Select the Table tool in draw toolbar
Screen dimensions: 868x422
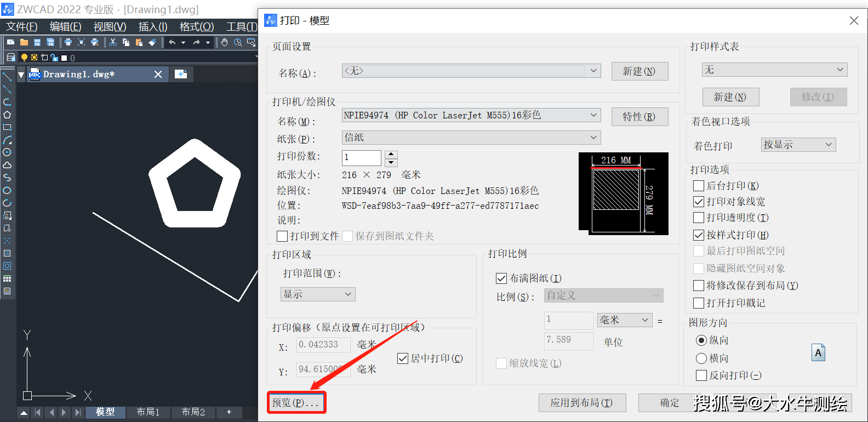click(7, 278)
